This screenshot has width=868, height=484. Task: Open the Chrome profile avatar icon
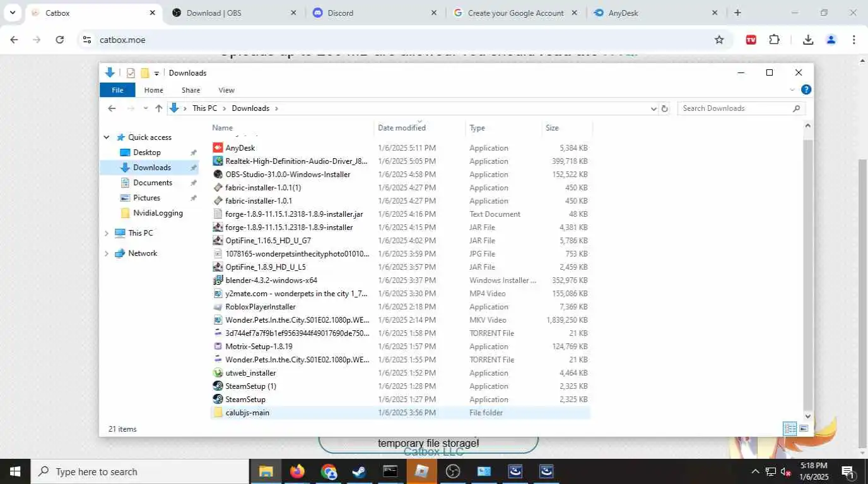(x=831, y=40)
